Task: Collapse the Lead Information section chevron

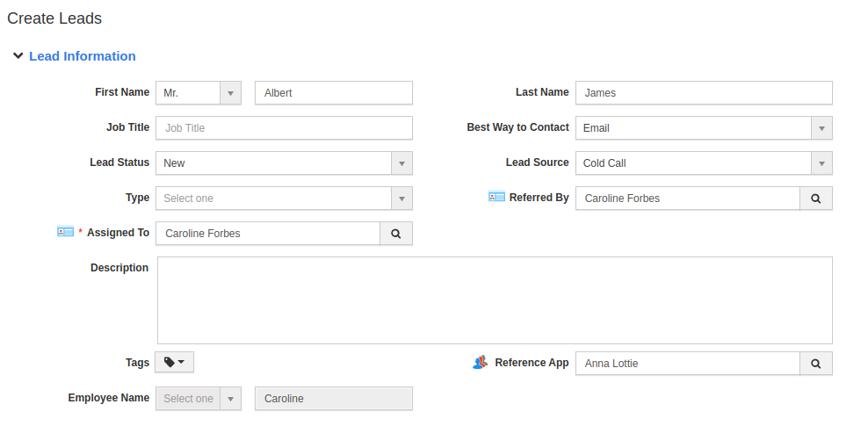Action: click(x=18, y=56)
